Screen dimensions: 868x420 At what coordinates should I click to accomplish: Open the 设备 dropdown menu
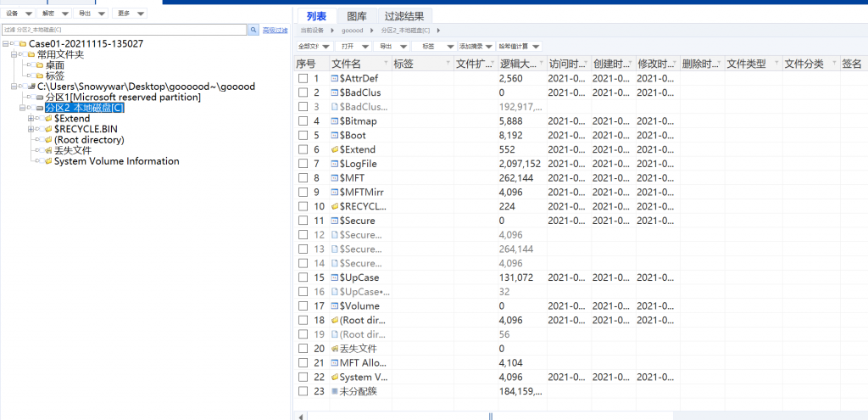(x=19, y=14)
